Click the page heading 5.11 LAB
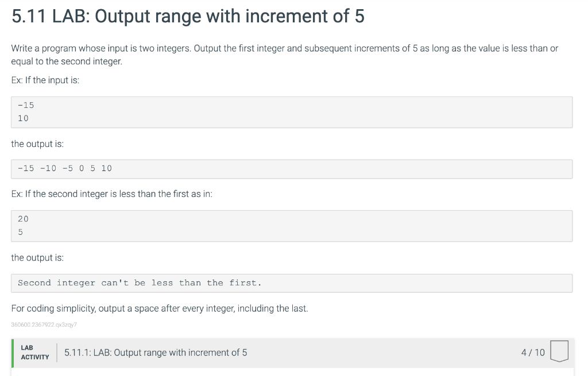Image resolution: width=588 pixels, height=376 pixels. point(188,16)
